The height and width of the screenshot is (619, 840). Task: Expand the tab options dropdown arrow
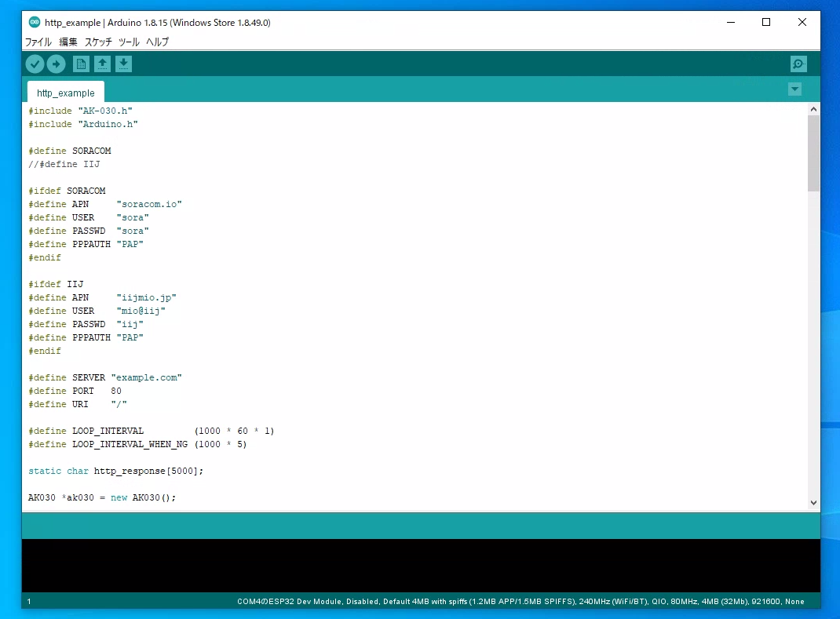click(x=795, y=89)
